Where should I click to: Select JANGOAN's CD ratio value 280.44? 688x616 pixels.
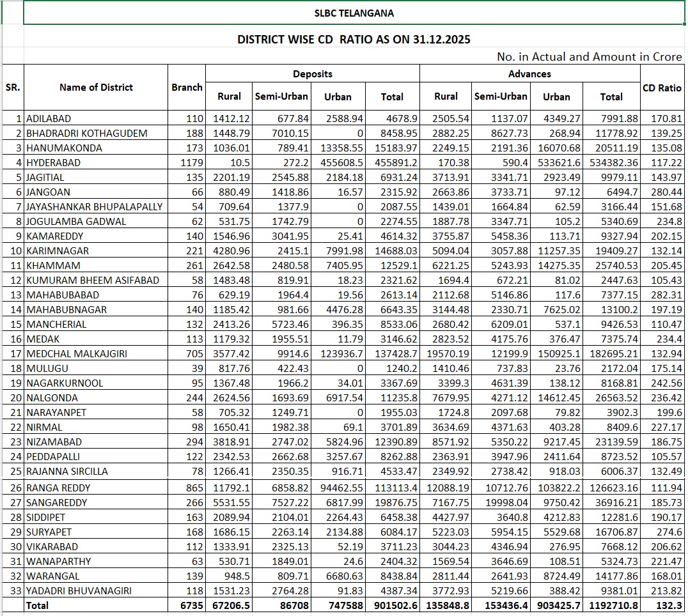[x=666, y=192]
